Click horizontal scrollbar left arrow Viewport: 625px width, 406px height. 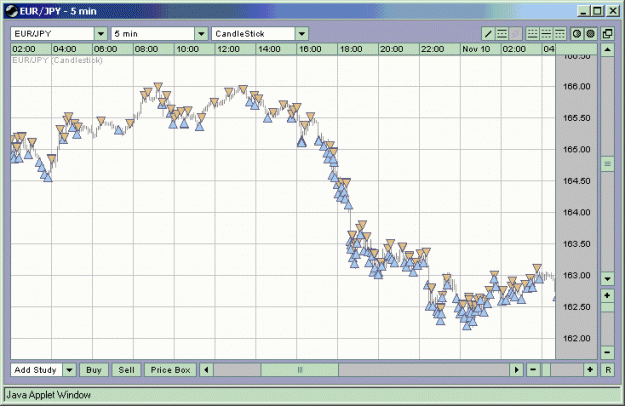point(206,370)
